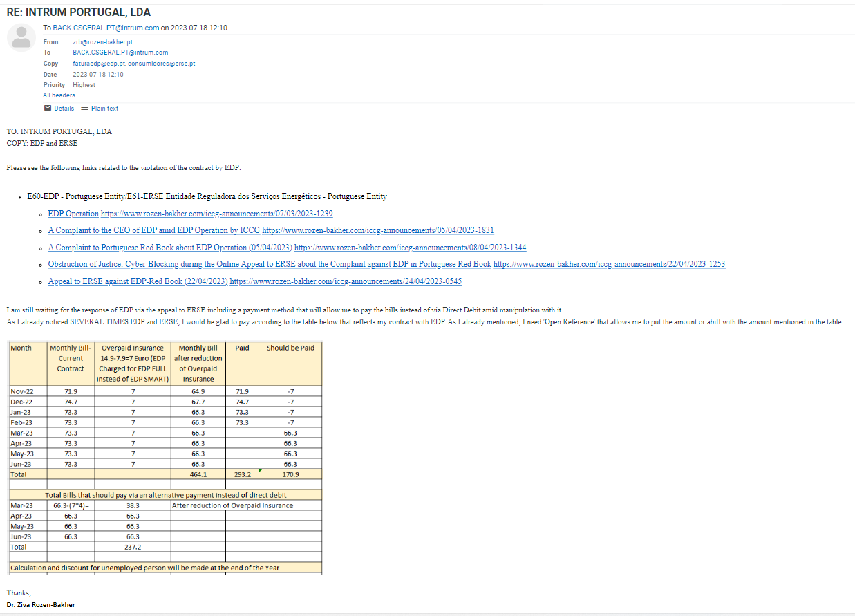Click the E60-EDP Portuguese Entity bullet text
The image size is (855, 616).
[207, 196]
